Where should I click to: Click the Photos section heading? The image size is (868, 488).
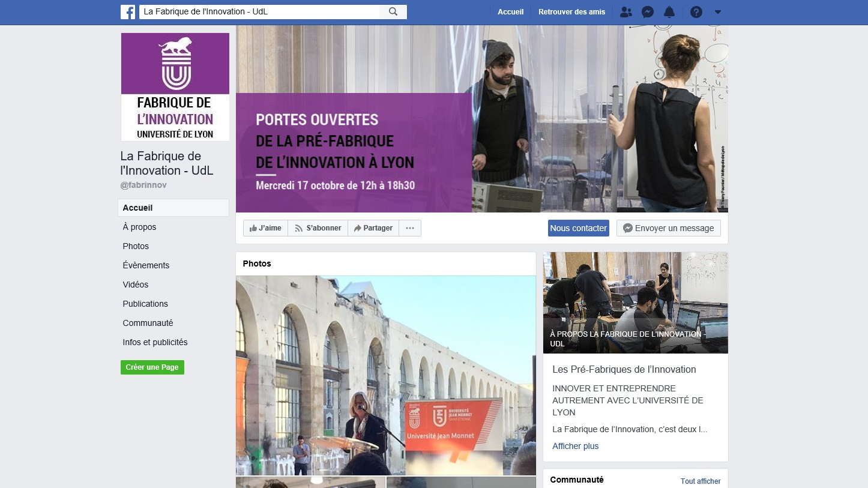pos(257,264)
